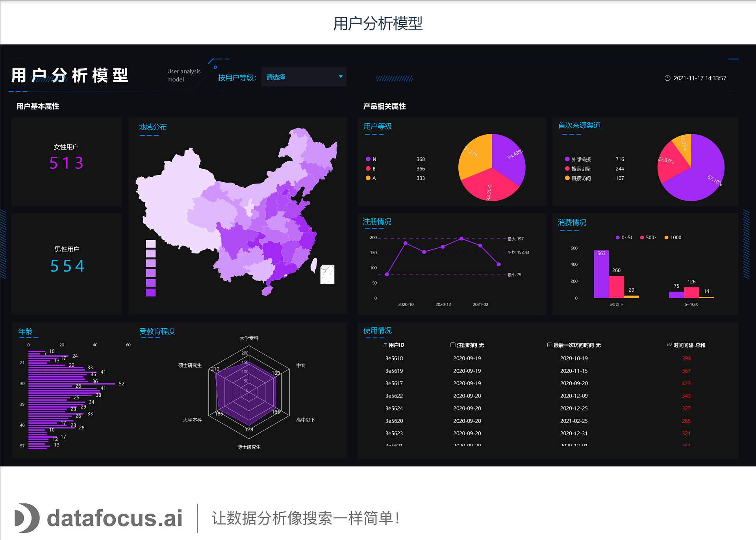Click the lightest swatch in map legend
The image size is (756, 540).
tap(151, 244)
